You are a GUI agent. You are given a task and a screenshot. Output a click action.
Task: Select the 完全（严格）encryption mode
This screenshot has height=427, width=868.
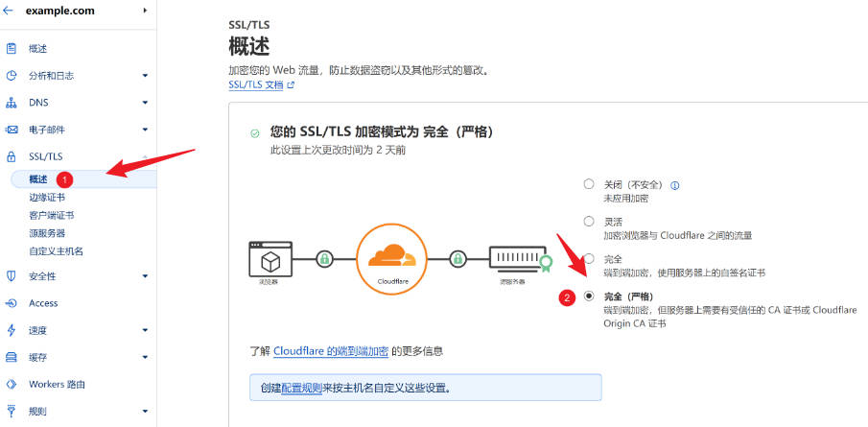589,297
